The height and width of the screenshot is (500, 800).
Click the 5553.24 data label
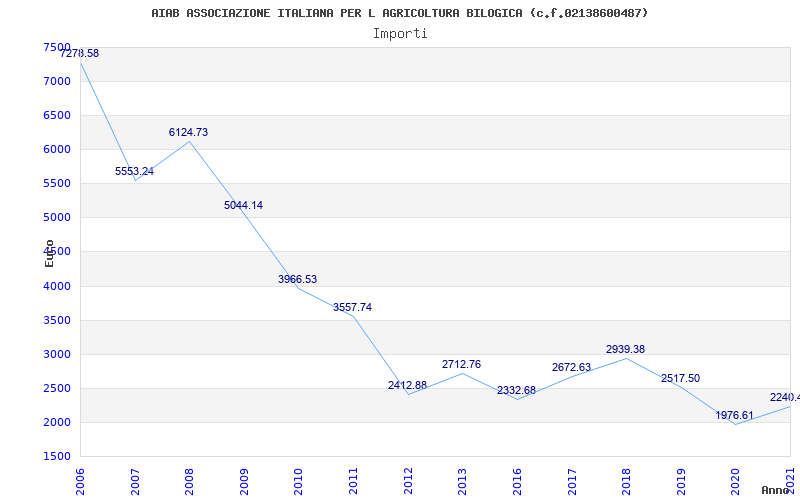[x=134, y=171]
